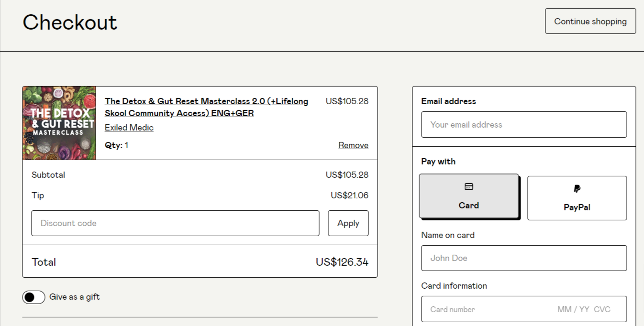Click the Continue shopping button

(590, 21)
